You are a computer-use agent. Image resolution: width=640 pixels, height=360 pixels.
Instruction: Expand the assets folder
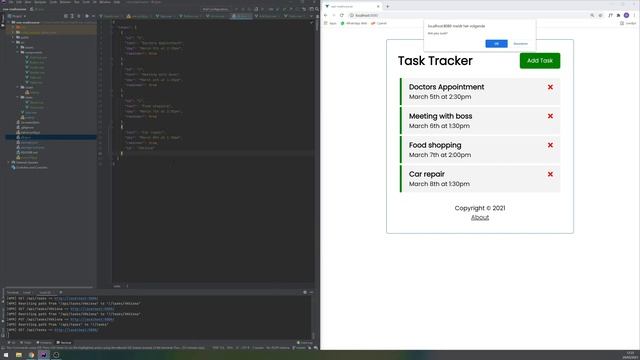tap(18, 47)
